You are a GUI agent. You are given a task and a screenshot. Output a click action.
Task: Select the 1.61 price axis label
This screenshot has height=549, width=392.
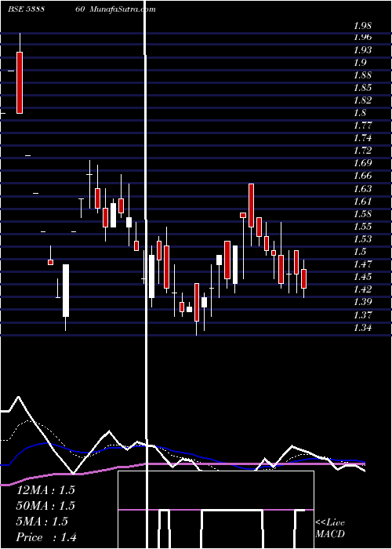click(362, 202)
